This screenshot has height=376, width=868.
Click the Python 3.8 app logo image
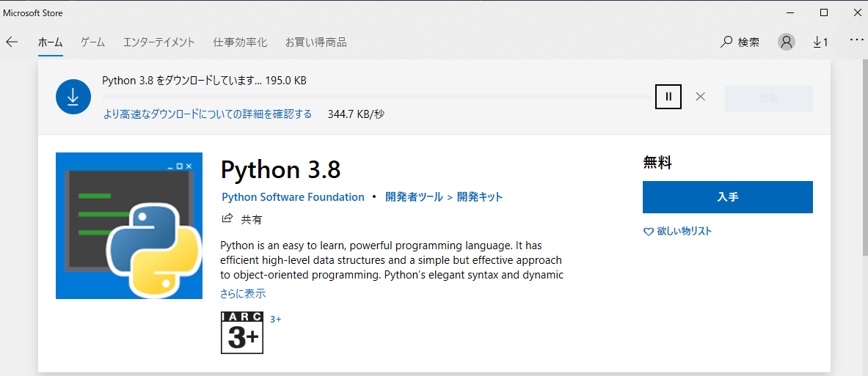point(129,226)
